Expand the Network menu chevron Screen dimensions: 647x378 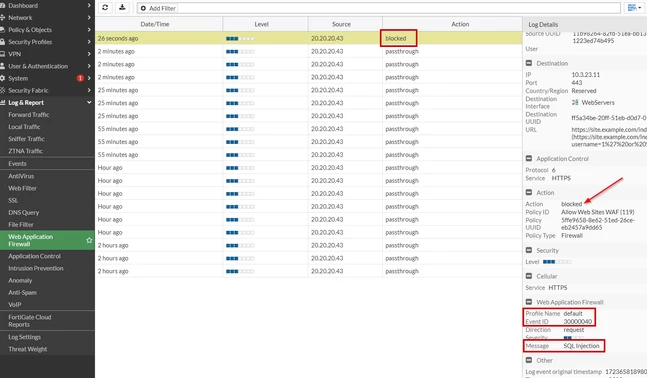click(89, 17)
